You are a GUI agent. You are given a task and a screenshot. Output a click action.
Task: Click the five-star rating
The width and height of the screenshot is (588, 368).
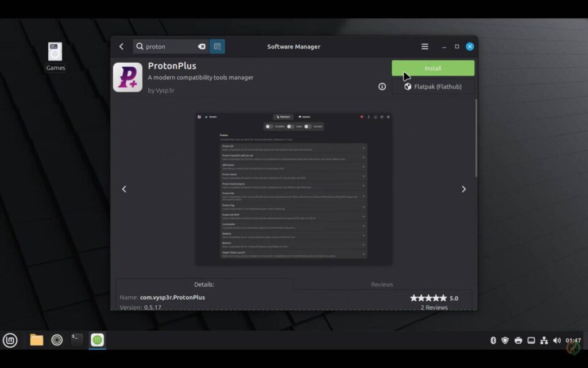[428, 298]
